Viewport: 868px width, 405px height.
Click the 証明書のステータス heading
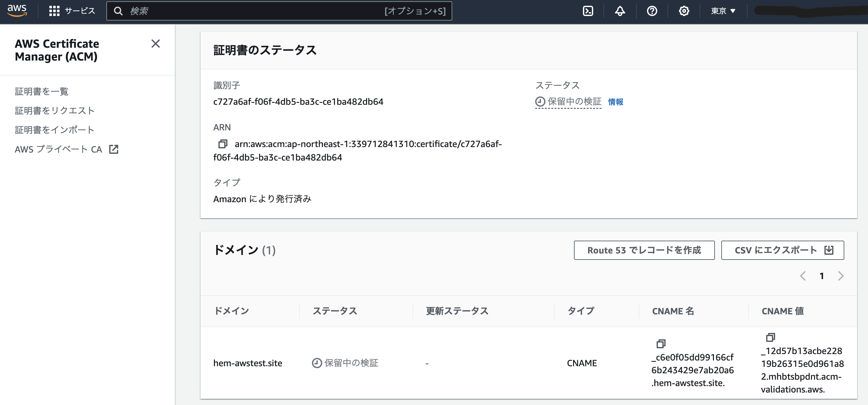pos(265,50)
